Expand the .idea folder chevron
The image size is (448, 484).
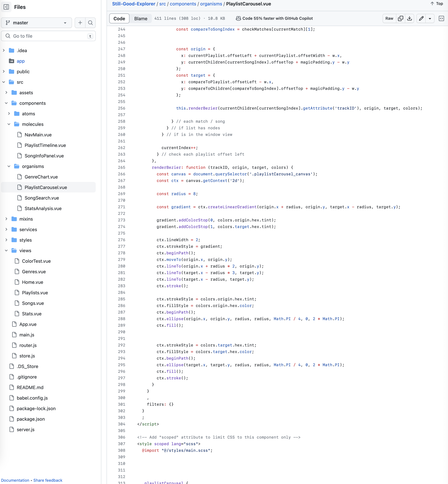4,51
